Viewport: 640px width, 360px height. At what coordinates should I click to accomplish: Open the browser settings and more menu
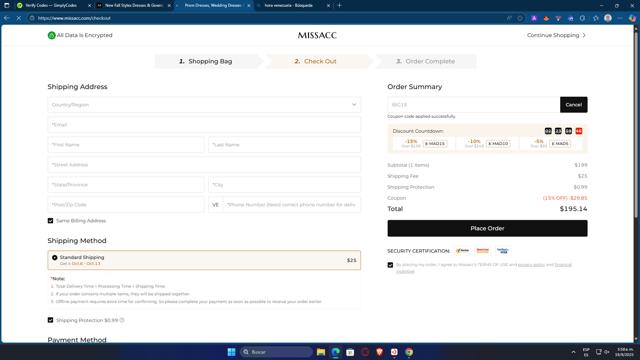[x=620, y=18]
